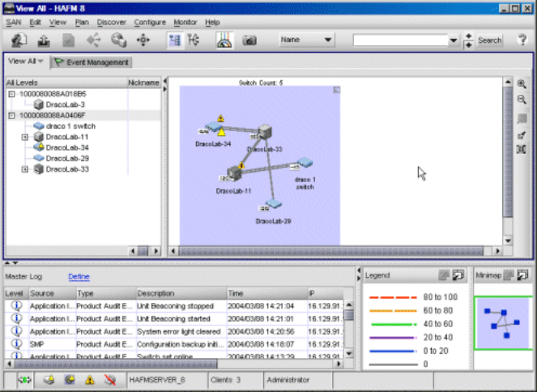Open the Name search-type dropdown
The height and width of the screenshot is (392, 537).
pyautogui.click(x=306, y=40)
